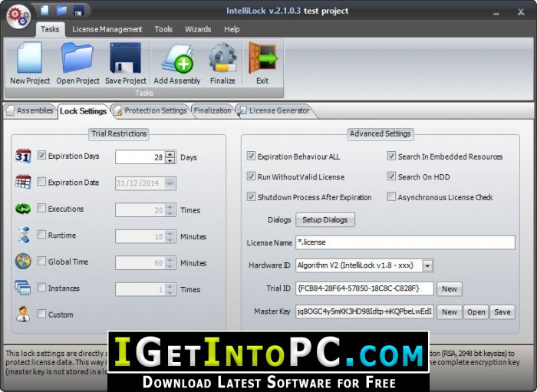Click the License Name input field
The image size is (537, 392).
tap(405, 242)
